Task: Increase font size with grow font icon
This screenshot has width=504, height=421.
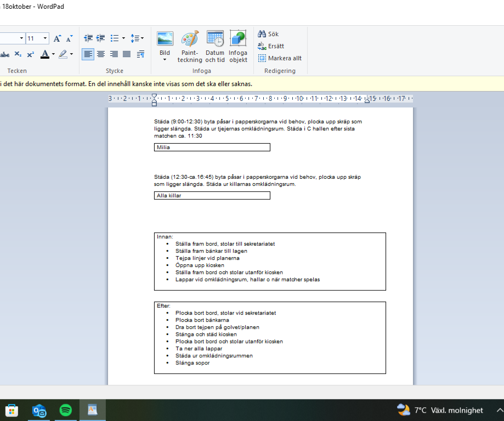Action: [x=57, y=38]
